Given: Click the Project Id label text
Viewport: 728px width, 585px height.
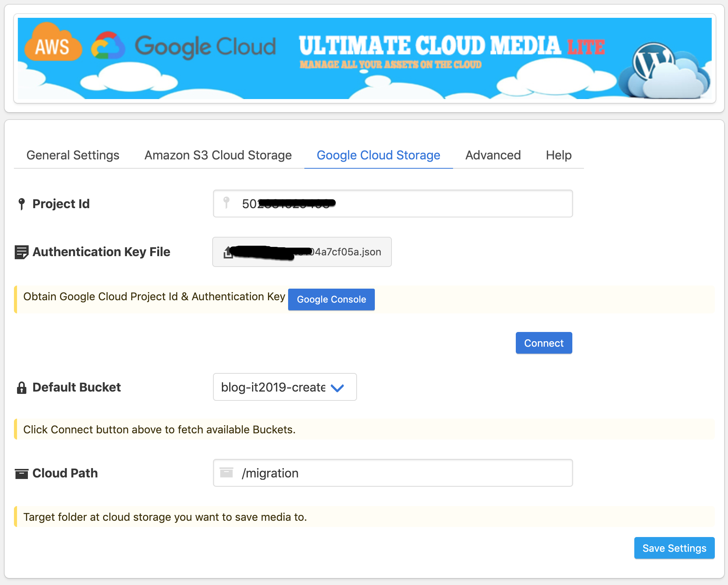Looking at the screenshot, I should point(61,204).
